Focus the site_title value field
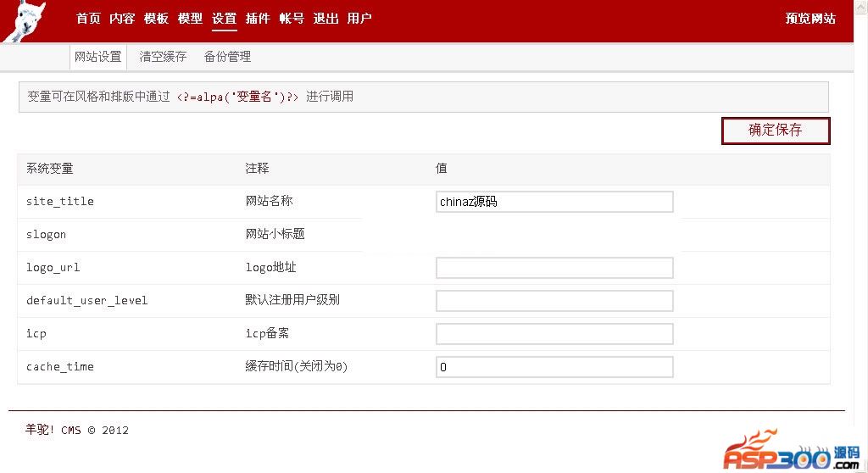Image resolution: width=868 pixels, height=473 pixels. click(554, 202)
